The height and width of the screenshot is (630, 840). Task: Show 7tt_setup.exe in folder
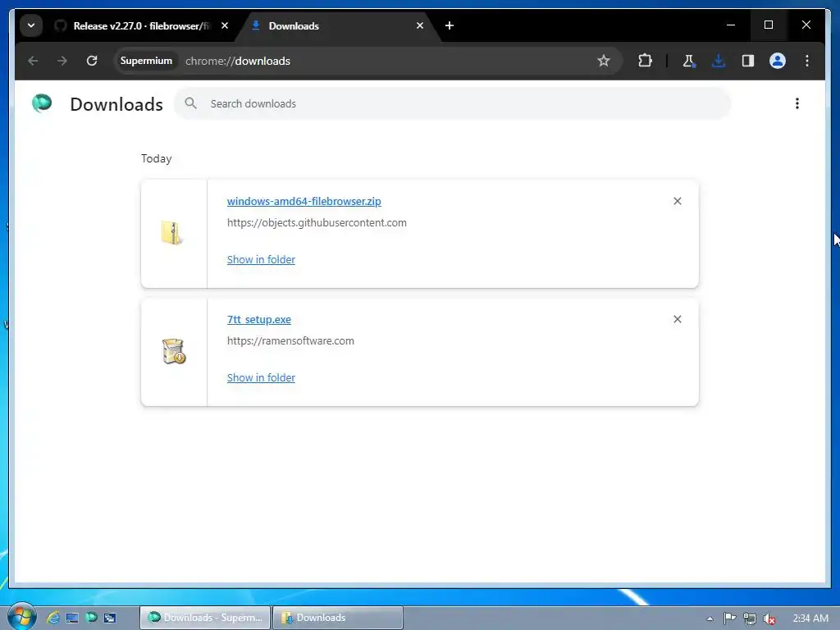pos(261,377)
